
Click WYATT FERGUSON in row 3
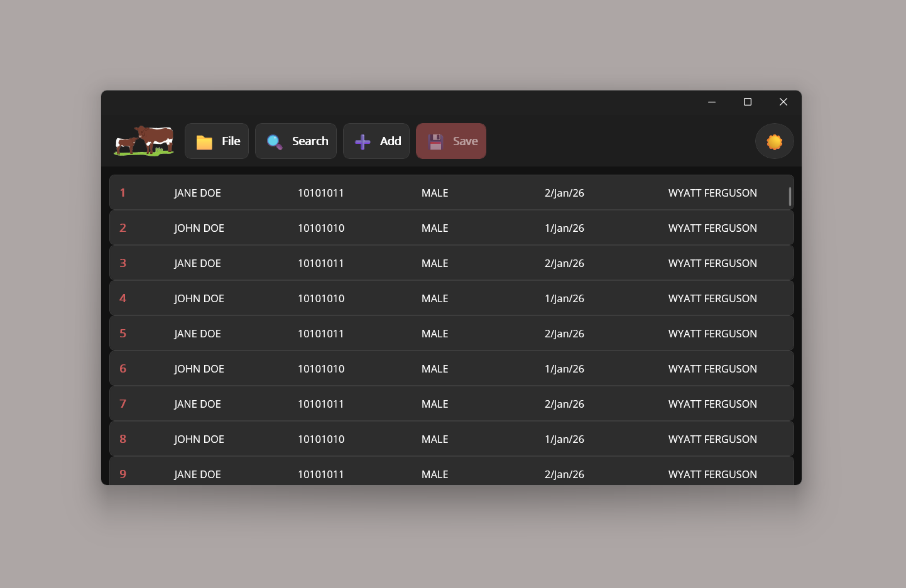(712, 263)
